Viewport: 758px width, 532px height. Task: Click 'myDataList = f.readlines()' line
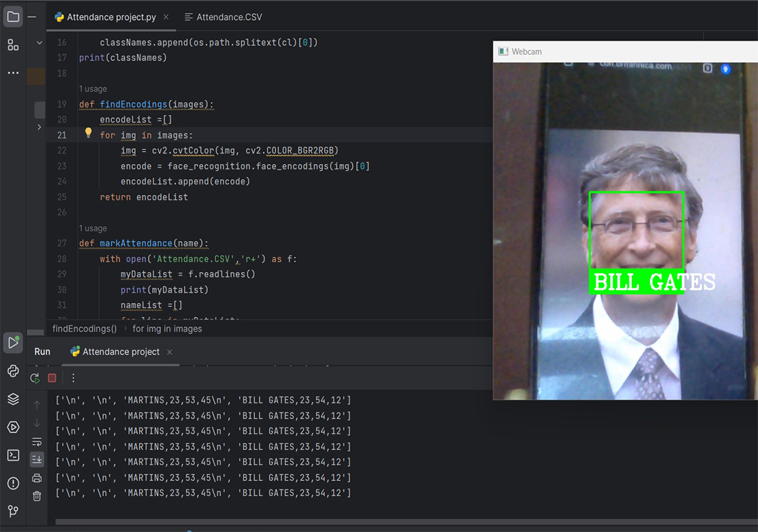point(187,274)
